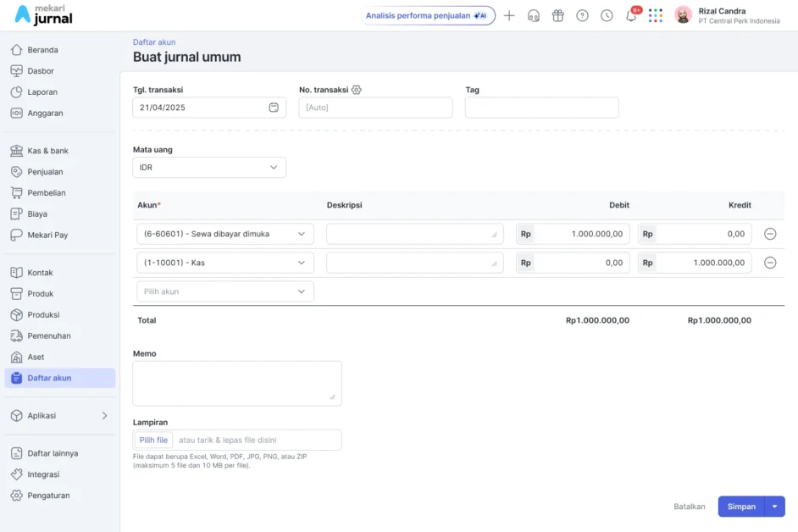Click the transaction number settings gear
Viewport: 798px width, 532px height.
coord(357,90)
